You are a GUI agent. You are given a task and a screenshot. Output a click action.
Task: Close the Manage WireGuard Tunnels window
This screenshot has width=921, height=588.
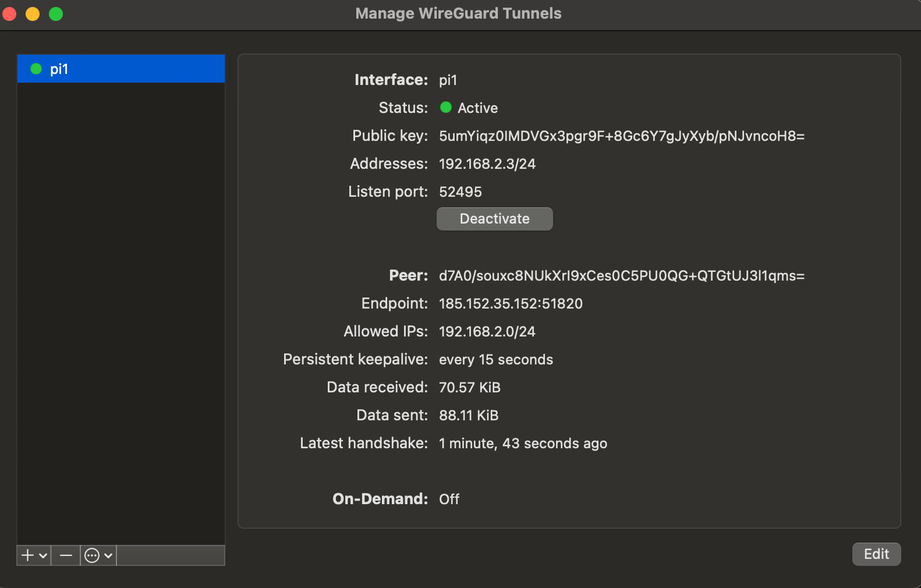click(x=10, y=13)
